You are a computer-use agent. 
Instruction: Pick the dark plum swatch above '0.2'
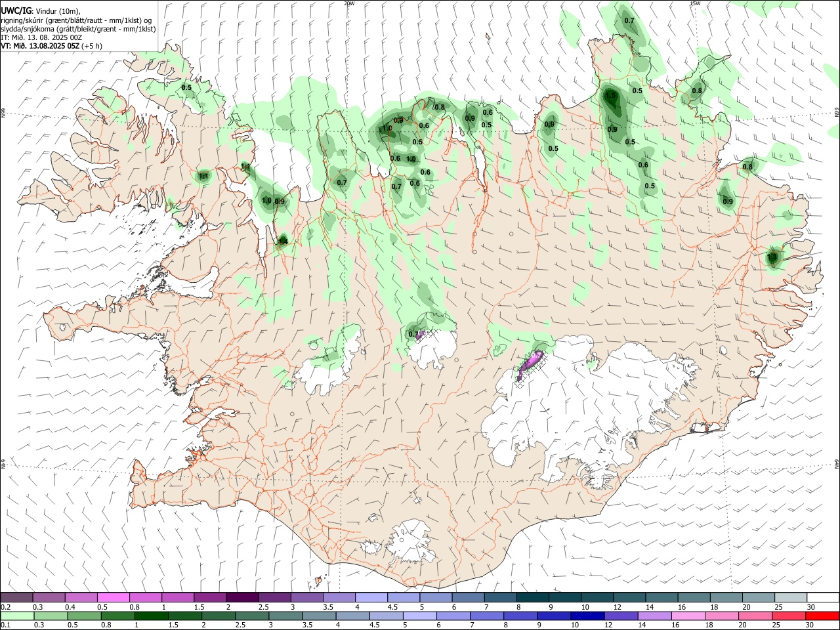pos(16,597)
